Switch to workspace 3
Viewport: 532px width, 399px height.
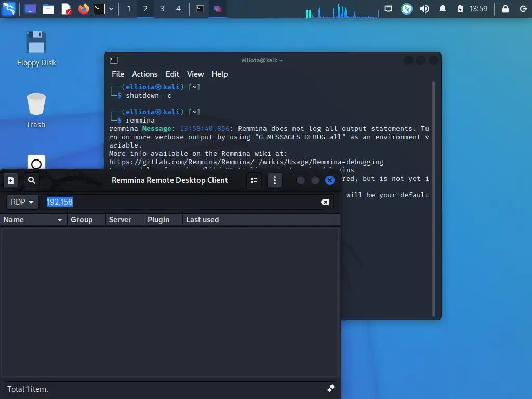162,9
